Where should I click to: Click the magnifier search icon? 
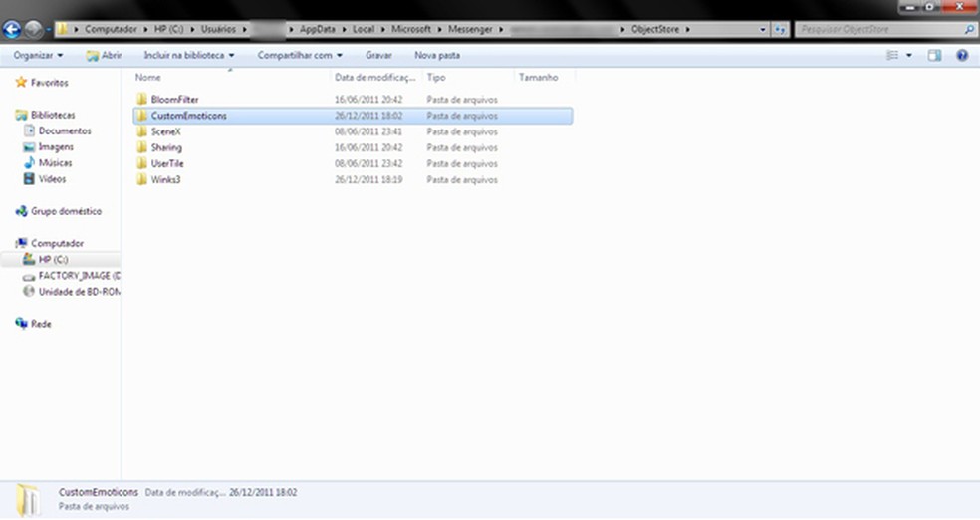click(x=969, y=29)
